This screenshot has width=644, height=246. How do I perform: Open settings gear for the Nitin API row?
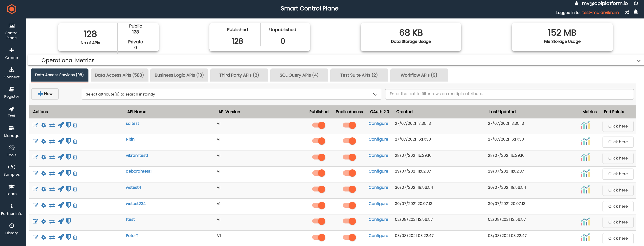pos(44,141)
